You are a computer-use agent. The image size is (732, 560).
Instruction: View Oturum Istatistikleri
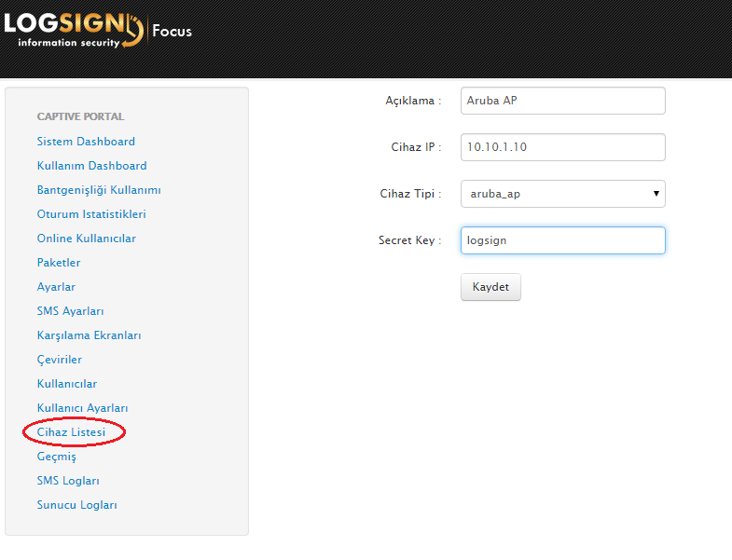pyautogui.click(x=91, y=214)
